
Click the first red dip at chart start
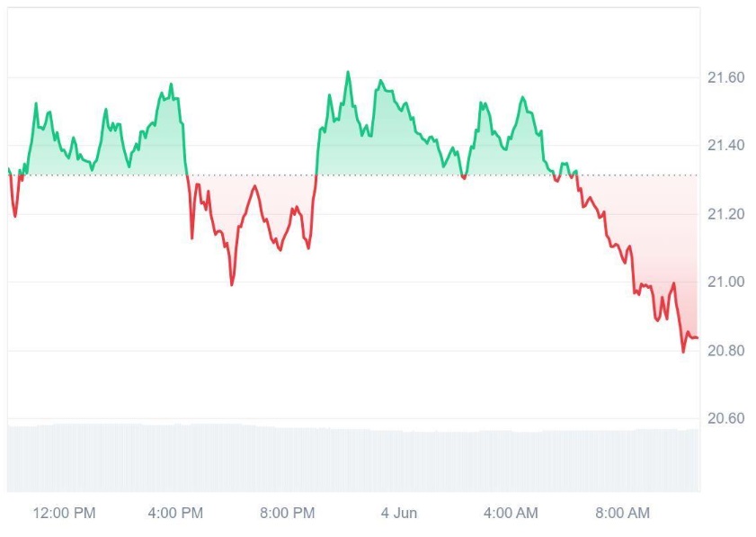(15, 216)
